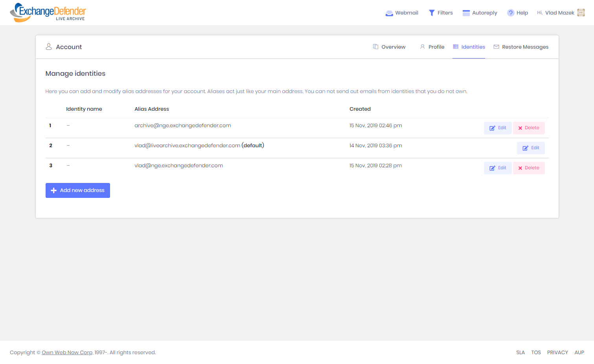Click the Vlad Mazek user avatar
This screenshot has height=364, width=594.
click(x=581, y=13)
